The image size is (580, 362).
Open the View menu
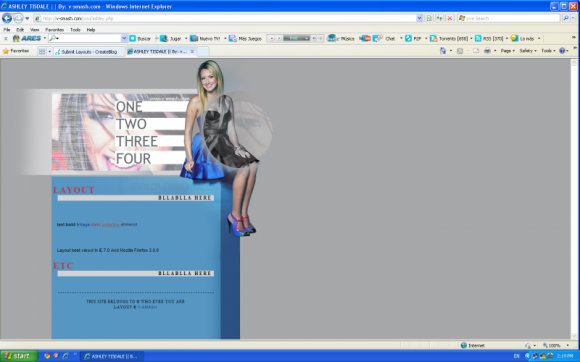point(34,30)
